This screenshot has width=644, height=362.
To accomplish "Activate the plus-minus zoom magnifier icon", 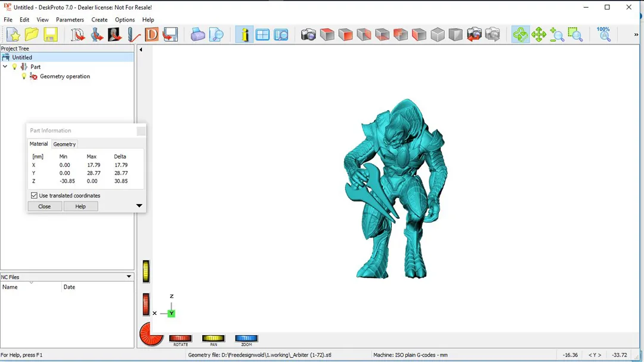I will pyautogui.click(x=557, y=35).
